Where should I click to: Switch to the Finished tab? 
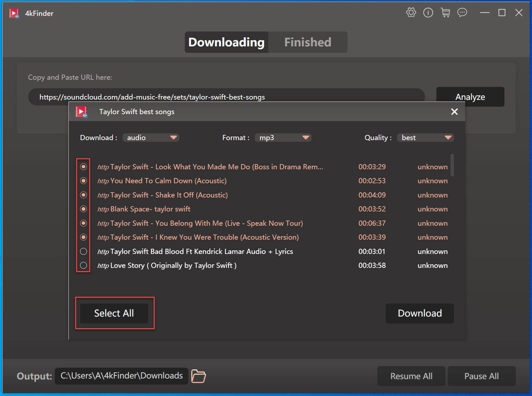click(307, 42)
